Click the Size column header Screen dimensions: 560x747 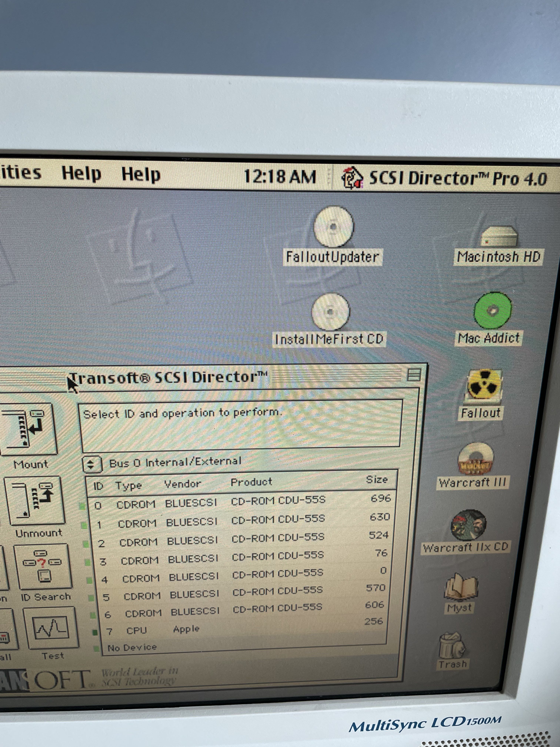click(x=377, y=479)
